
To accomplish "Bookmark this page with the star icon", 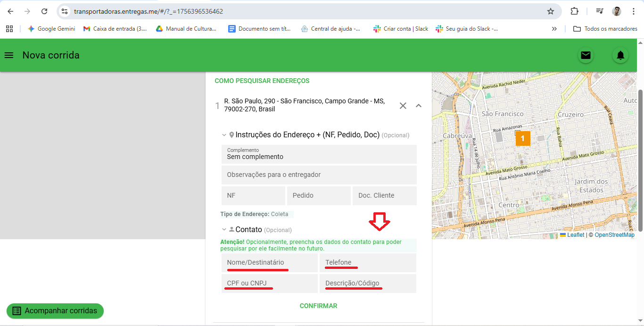I will (551, 11).
